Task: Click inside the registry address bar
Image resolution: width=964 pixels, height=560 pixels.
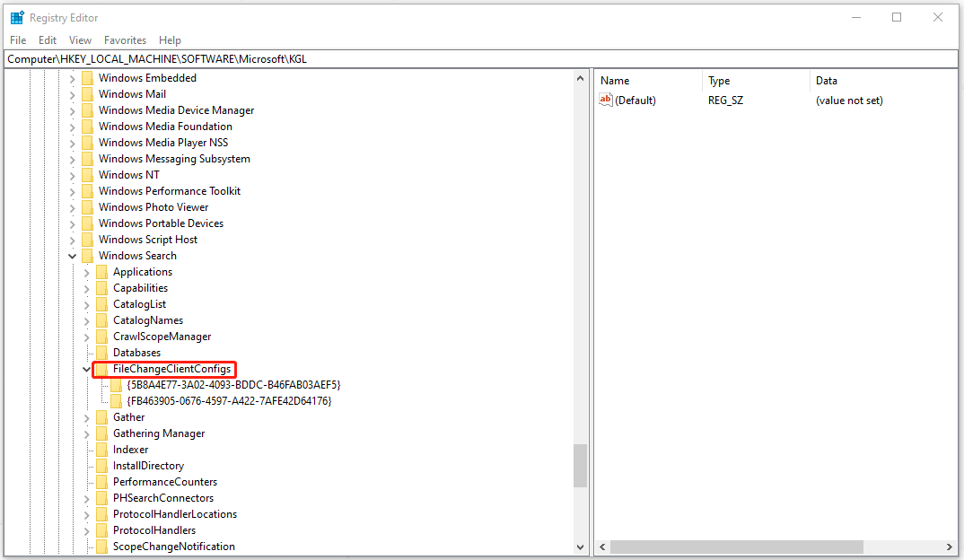Action: (359, 58)
